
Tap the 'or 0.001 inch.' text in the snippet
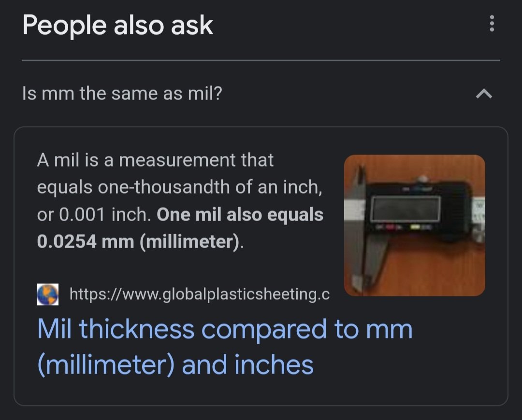coord(94,214)
